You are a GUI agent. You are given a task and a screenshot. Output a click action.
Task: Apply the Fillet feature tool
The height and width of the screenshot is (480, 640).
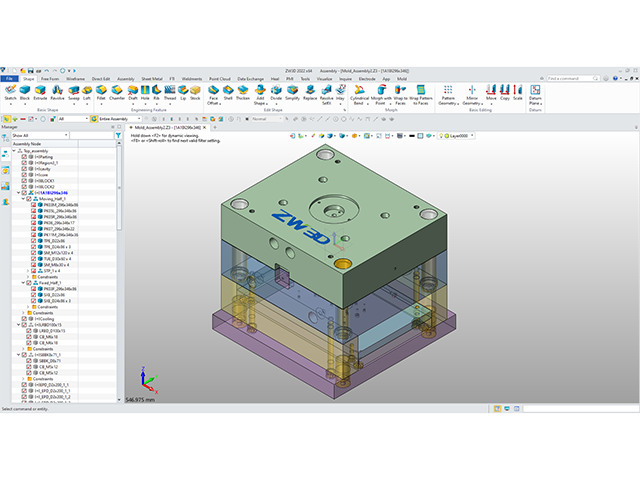pos(101,93)
